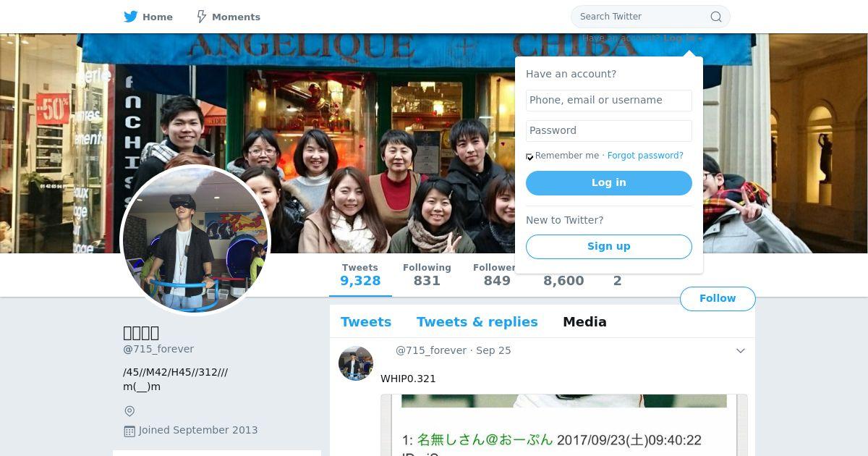This screenshot has height=456, width=868.
Task: Switch to Tweets & replies tab
Action: [477, 322]
